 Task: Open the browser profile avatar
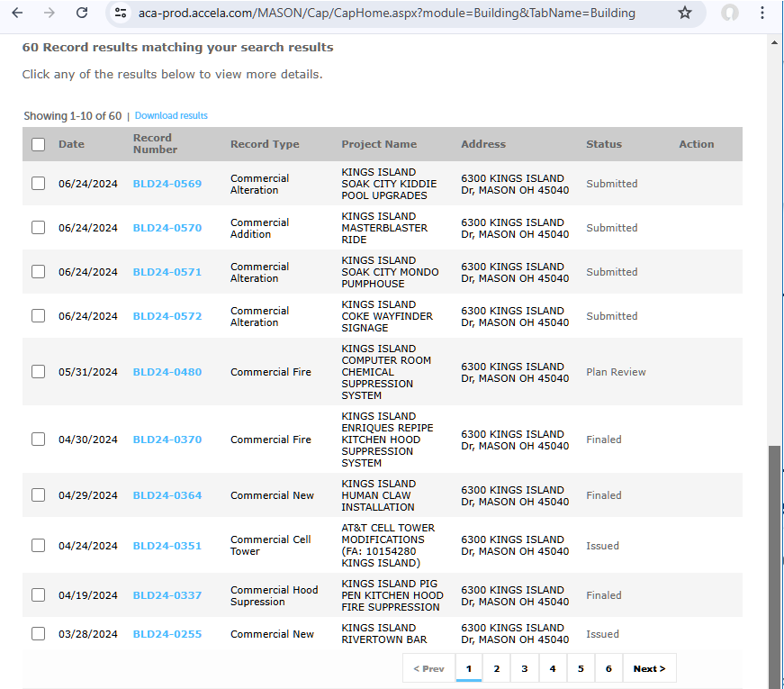pos(730,13)
